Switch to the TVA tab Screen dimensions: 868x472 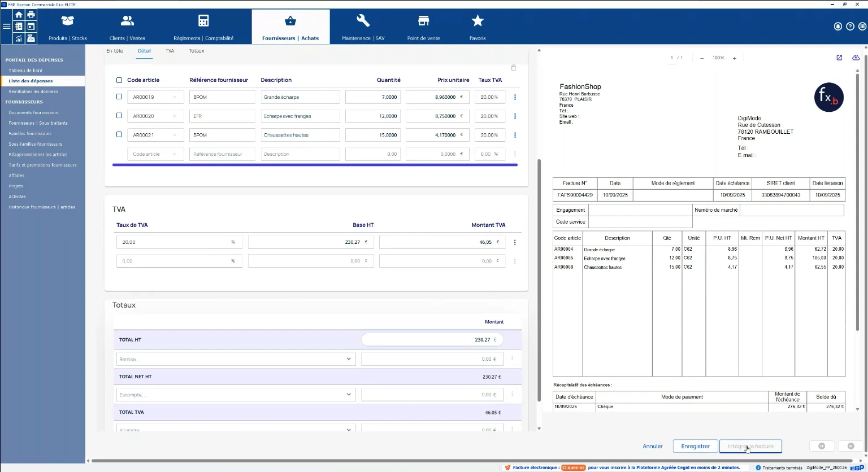point(170,50)
